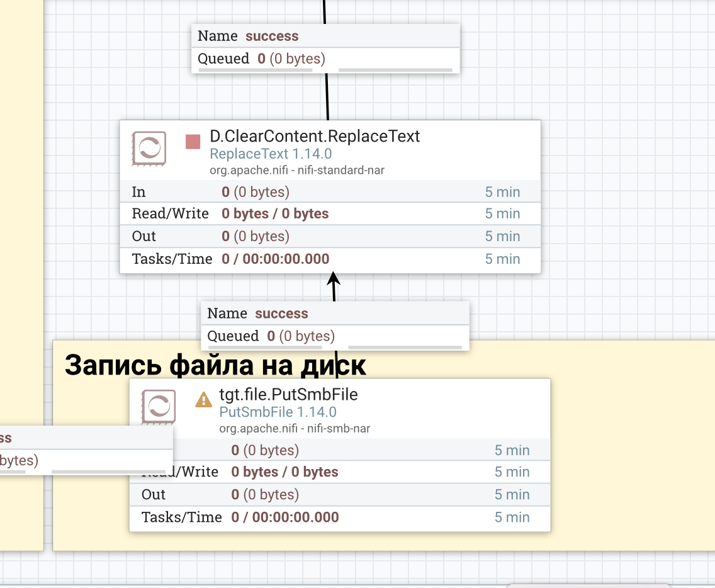Select the tgt.file.PutSmbFile processor title
This screenshot has height=588, width=715.
(288, 395)
